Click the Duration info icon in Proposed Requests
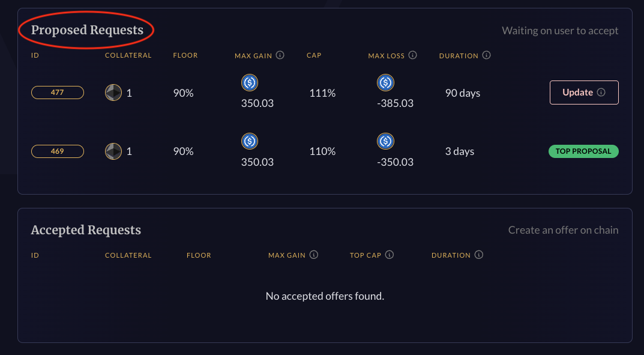This screenshot has width=644, height=355. 486,55
